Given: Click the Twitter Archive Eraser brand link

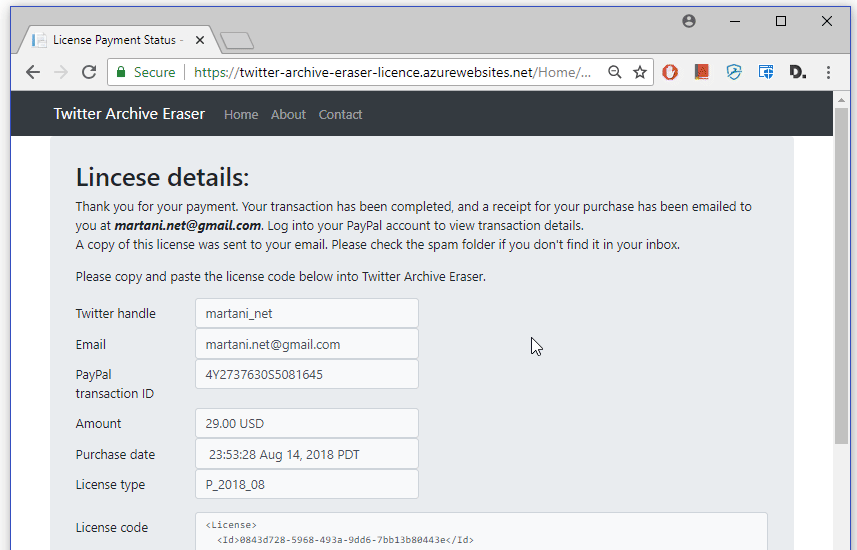Looking at the screenshot, I should pos(129,114).
